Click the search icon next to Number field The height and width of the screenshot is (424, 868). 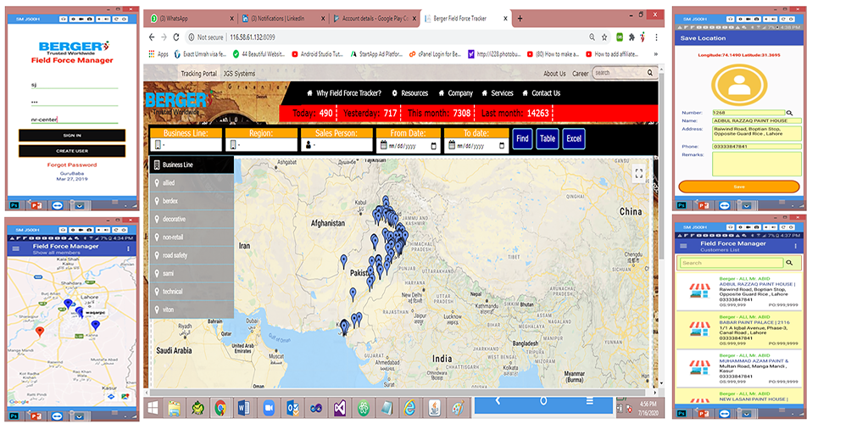(x=790, y=113)
